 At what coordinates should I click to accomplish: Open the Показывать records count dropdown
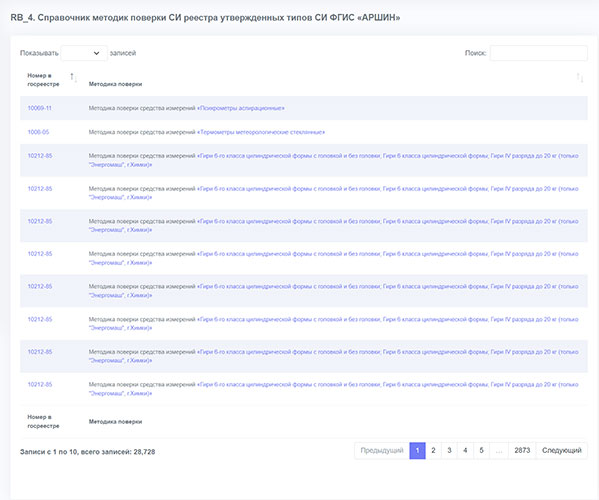coord(84,53)
